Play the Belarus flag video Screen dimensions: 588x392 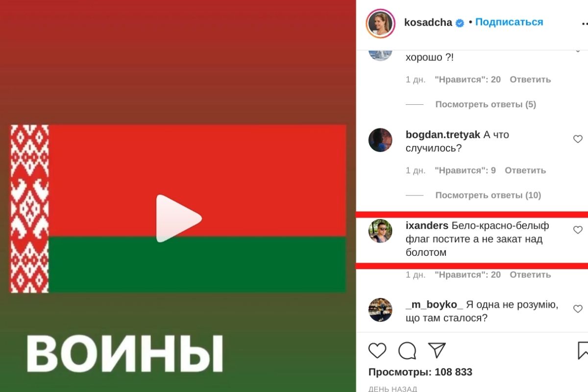179,218
